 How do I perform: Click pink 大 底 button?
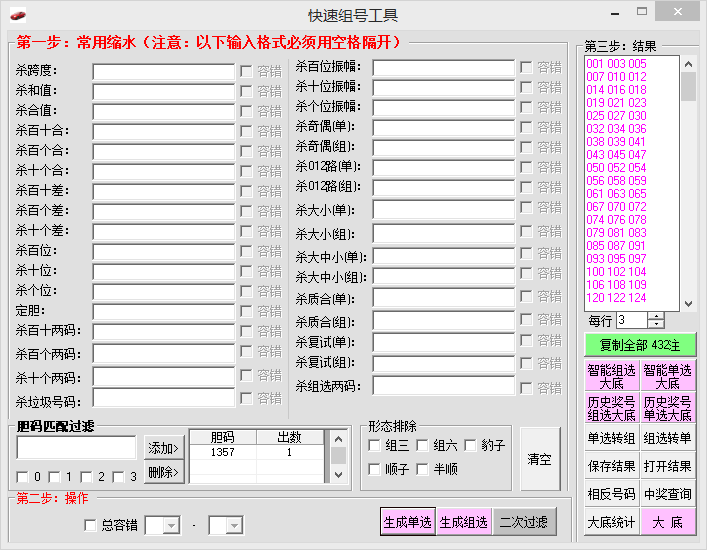[668, 522]
